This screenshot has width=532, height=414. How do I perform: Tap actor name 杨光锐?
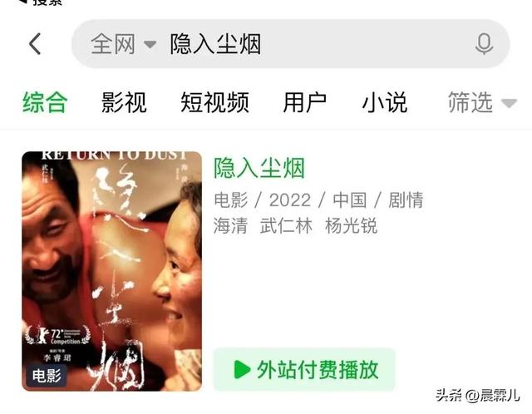pyautogui.click(x=351, y=226)
